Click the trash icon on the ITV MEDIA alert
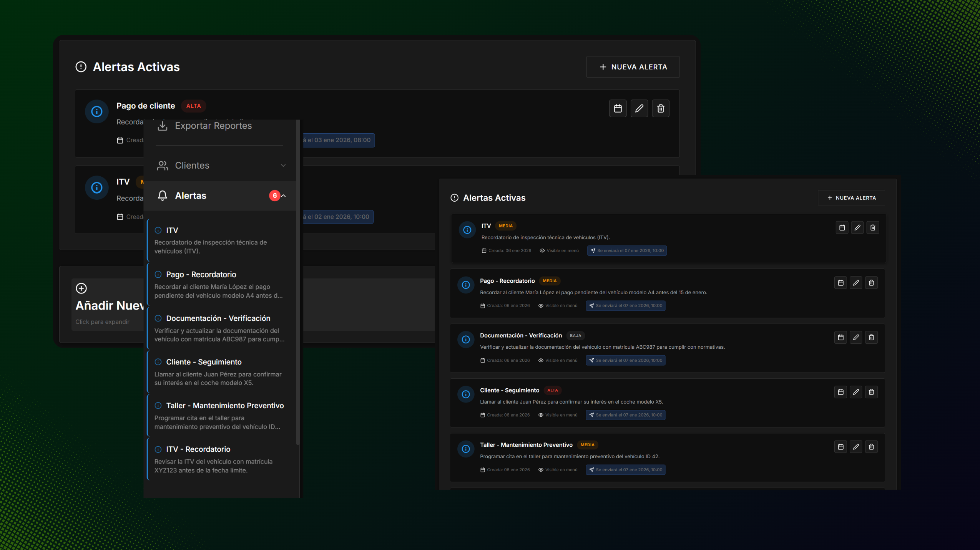The width and height of the screenshot is (980, 550). [872, 228]
